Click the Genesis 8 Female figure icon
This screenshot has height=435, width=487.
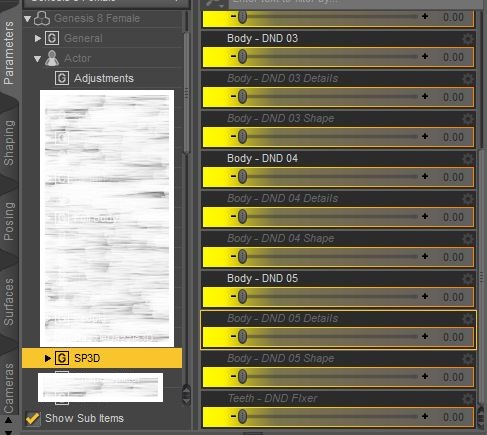point(42,18)
